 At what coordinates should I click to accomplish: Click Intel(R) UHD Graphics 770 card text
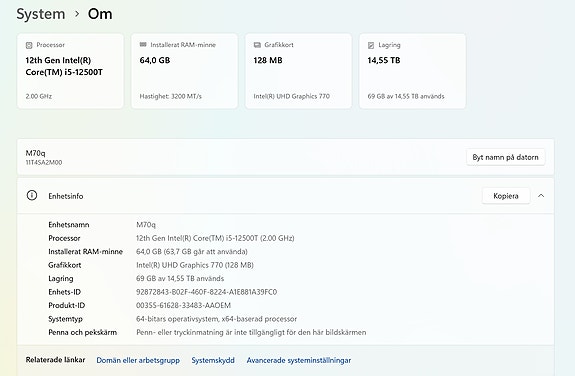coord(292,96)
